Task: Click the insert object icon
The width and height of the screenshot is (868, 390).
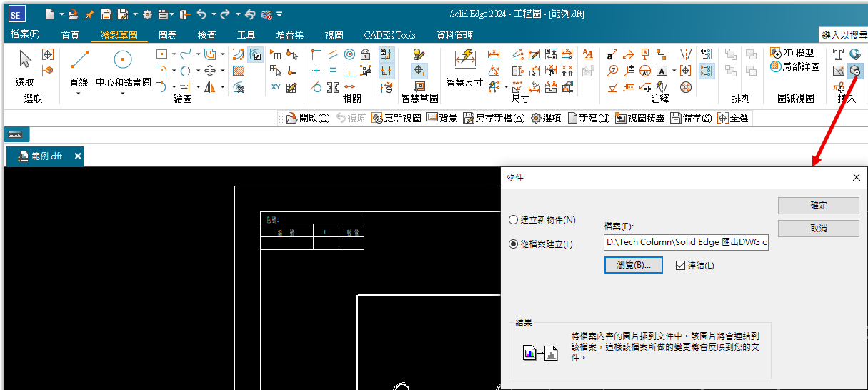Action: 855,71
